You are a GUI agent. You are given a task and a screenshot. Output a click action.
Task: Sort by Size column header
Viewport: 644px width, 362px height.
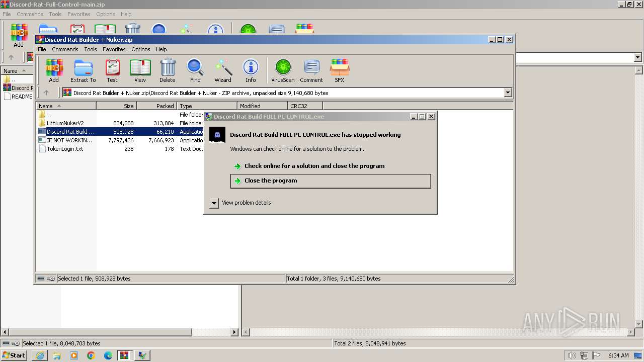click(117, 106)
